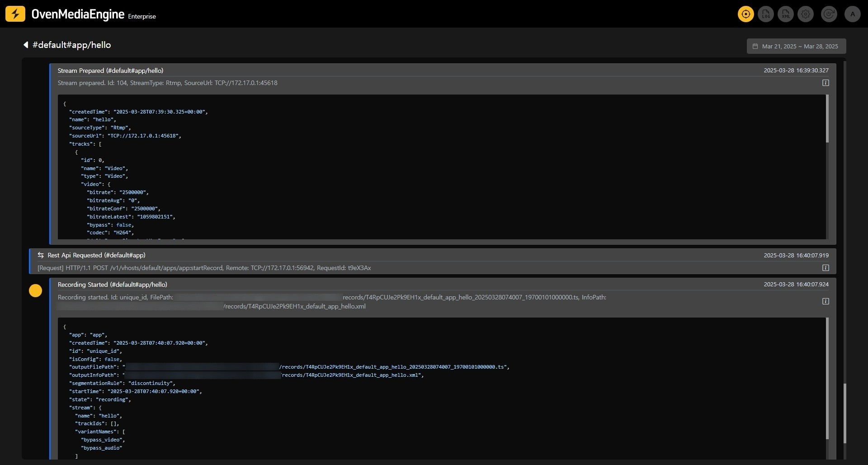
Task: Select 'Rest Api Requested (#default#app)' title
Action: 96,255
